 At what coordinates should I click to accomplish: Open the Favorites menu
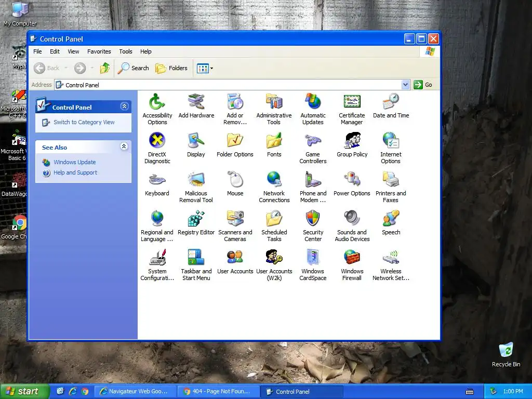(x=99, y=51)
